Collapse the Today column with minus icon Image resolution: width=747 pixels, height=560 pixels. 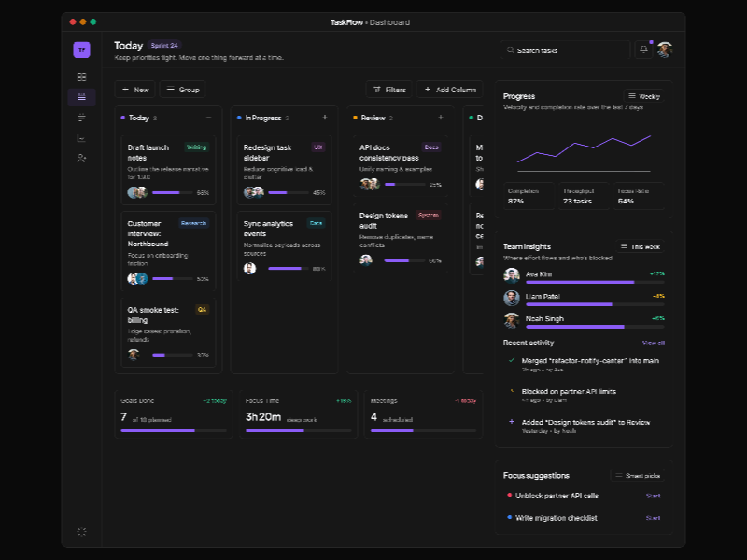[x=209, y=118]
